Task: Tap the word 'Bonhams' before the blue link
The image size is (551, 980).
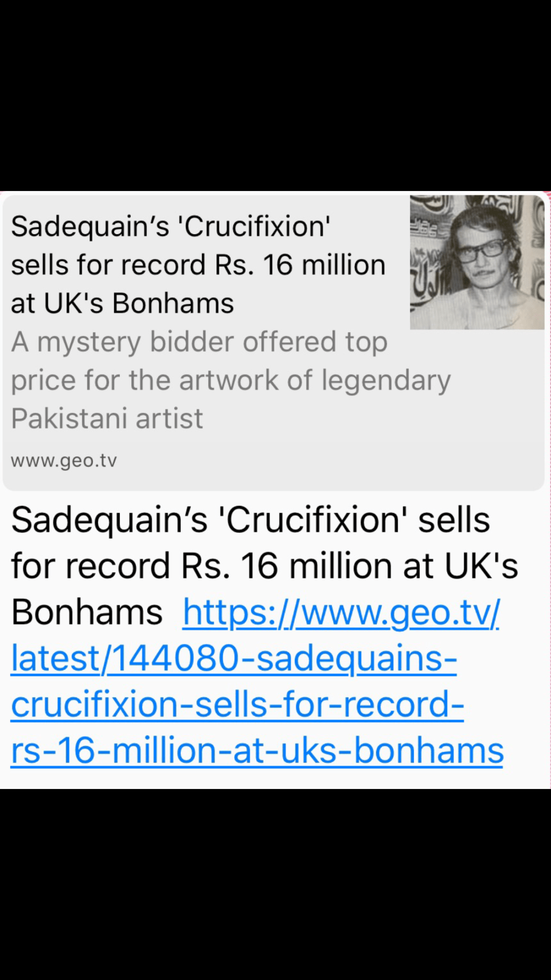Action: pos(87,613)
